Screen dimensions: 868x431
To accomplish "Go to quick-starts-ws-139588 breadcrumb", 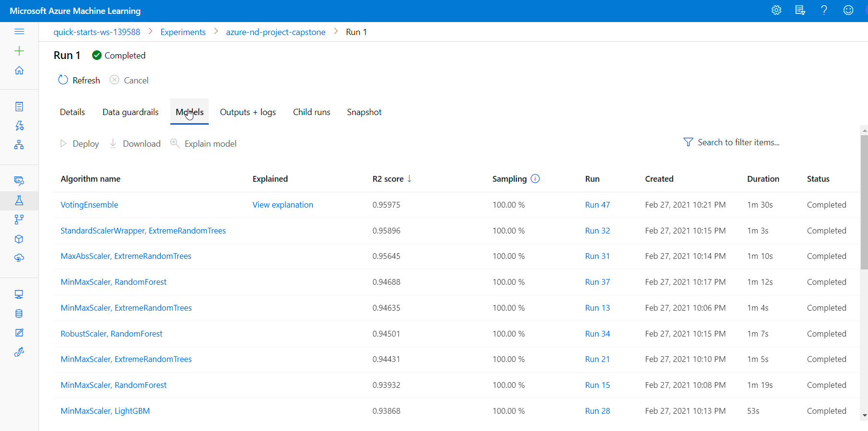I will (97, 32).
